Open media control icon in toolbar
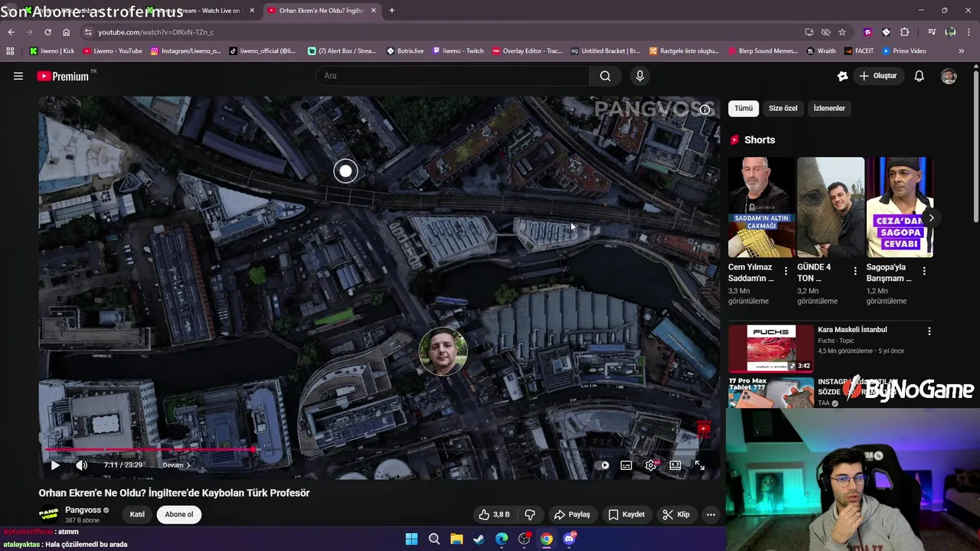Image resolution: width=980 pixels, height=551 pixels. click(932, 32)
